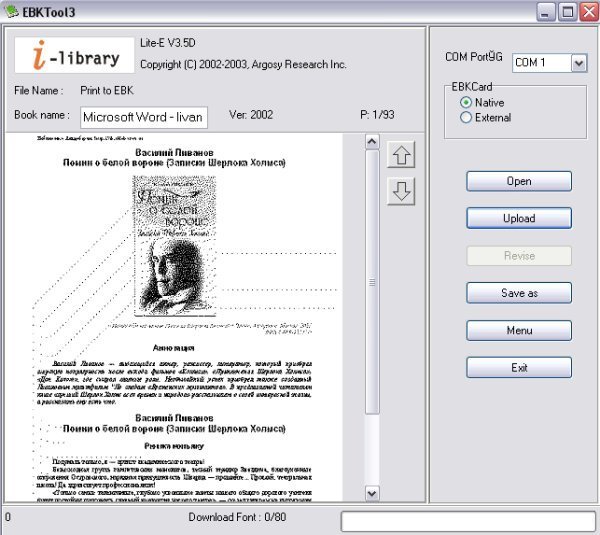Go to next page with down arrow
The image size is (600, 535).
(x=401, y=191)
